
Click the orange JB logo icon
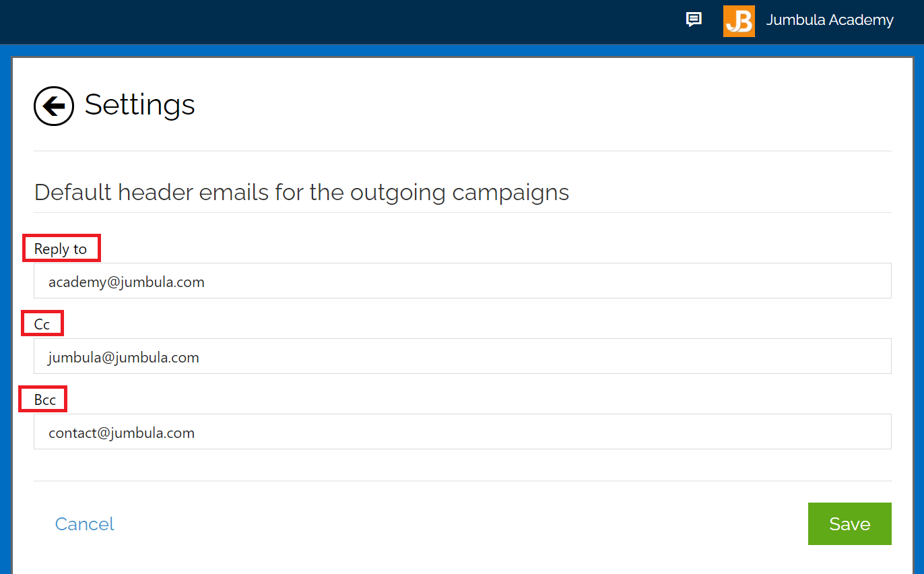tap(739, 21)
